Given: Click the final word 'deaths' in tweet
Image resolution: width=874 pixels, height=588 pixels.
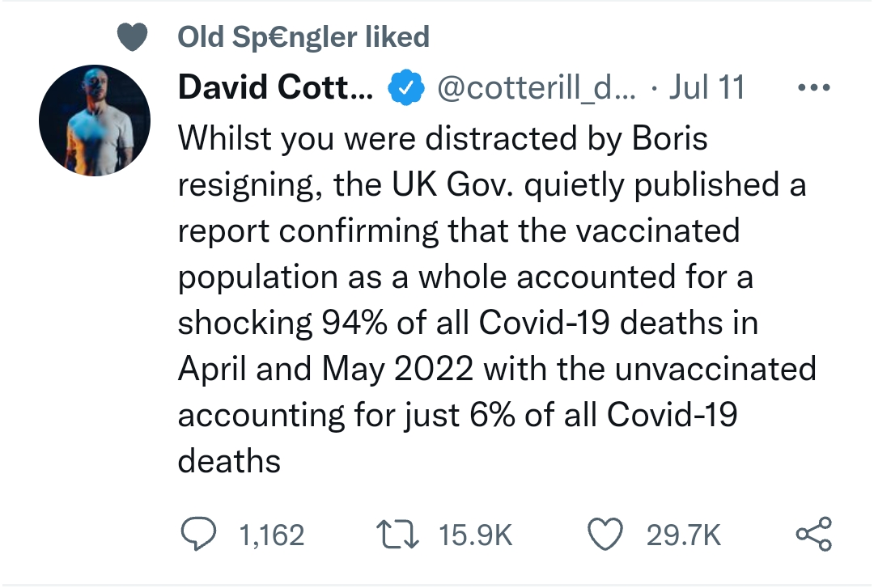Looking at the screenshot, I should [229, 462].
